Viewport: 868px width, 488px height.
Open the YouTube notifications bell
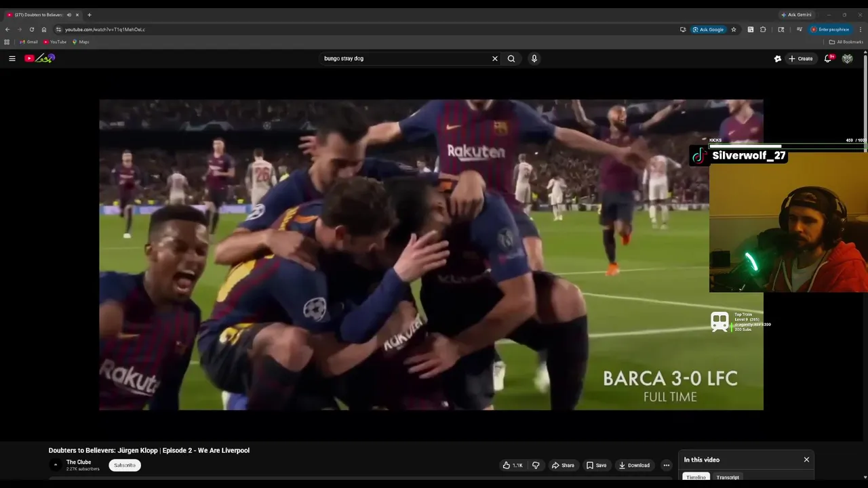828,58
